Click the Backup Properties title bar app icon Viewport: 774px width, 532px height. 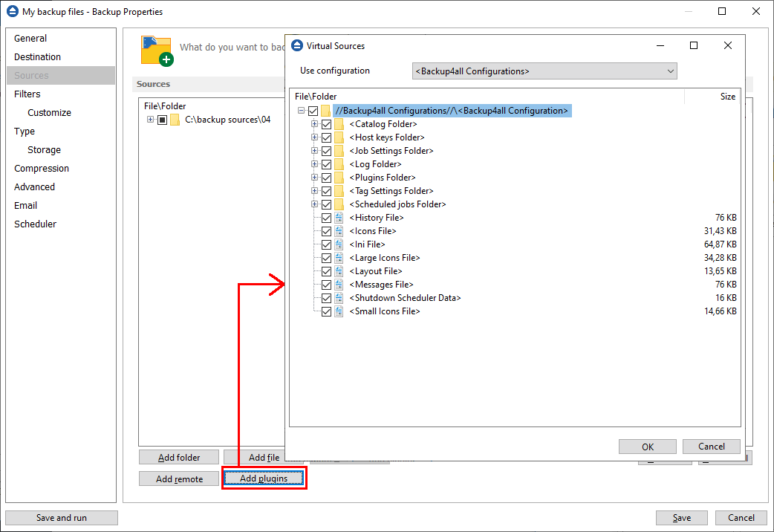click(13, 11)
